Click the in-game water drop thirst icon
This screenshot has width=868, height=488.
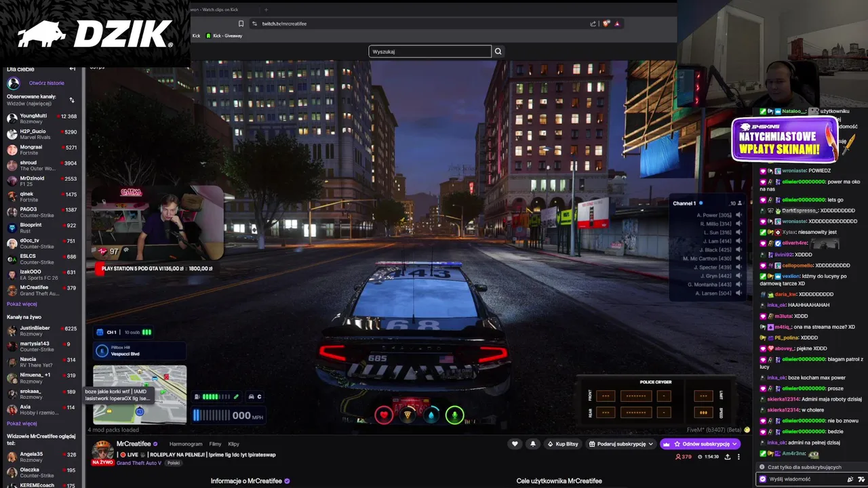click(x=431, y=415)
